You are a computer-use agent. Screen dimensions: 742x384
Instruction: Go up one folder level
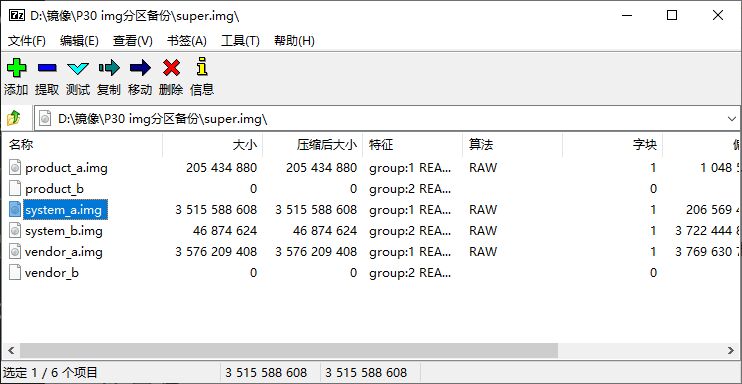tap(14, 118)
